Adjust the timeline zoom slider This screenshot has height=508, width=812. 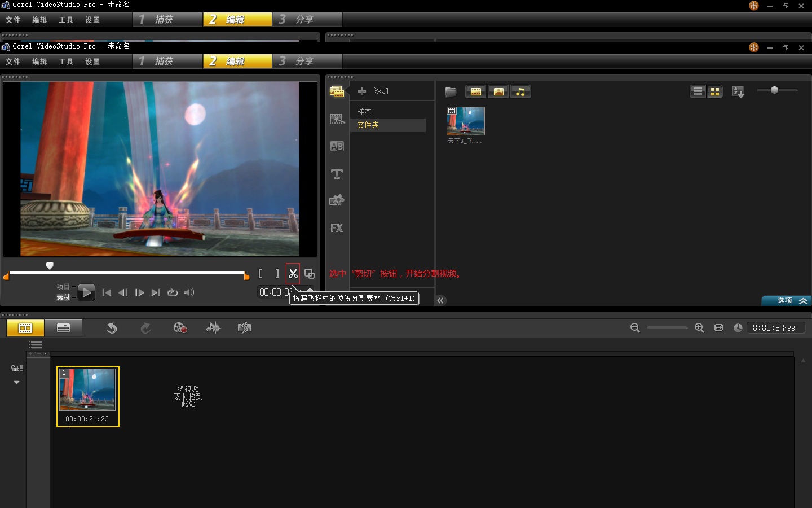667,328
